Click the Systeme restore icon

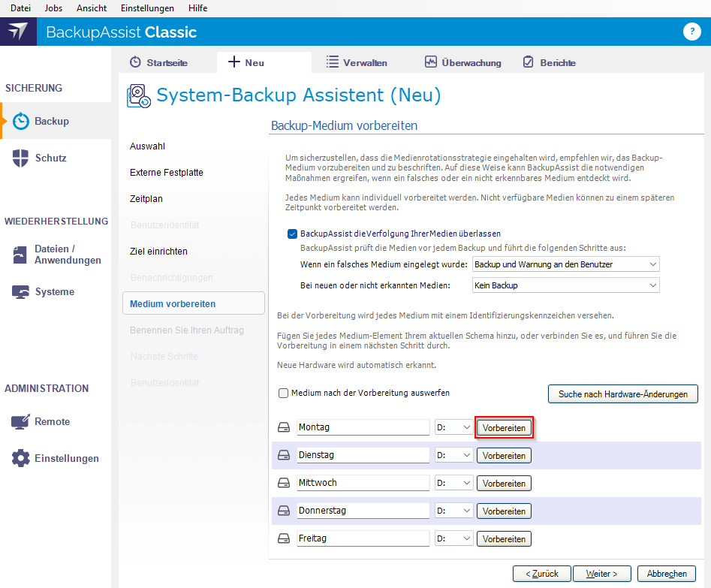click(x=21, y=292)
